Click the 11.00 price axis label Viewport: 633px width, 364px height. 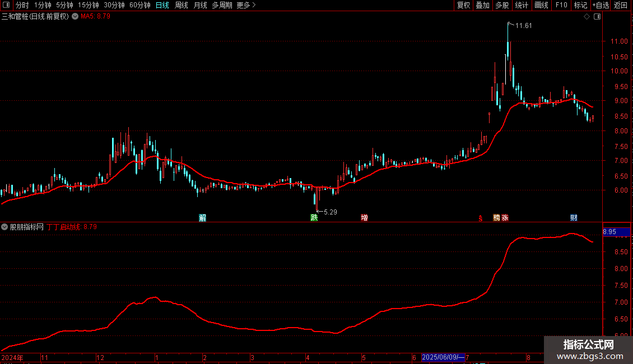(619, 41)
